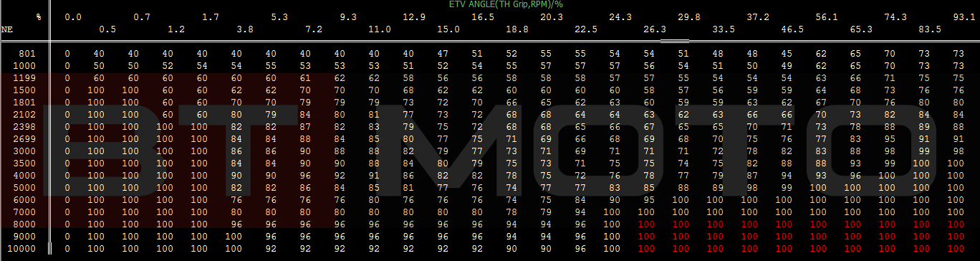The width and height of the screenshot is (980, 261).
Task: Click the 11.0 throttle column header
Action: pyautogui.click(x=380, y=29)
